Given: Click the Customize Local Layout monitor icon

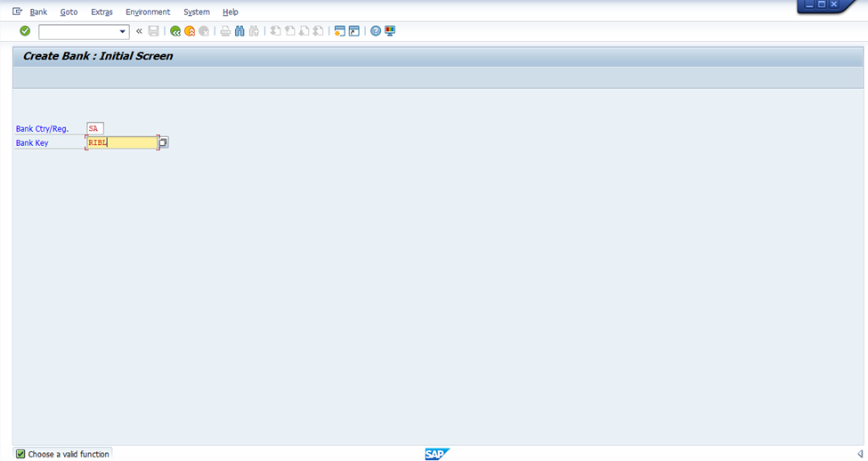Looking at the screenshot, I should pyautogui.click(x=390, y=31).
